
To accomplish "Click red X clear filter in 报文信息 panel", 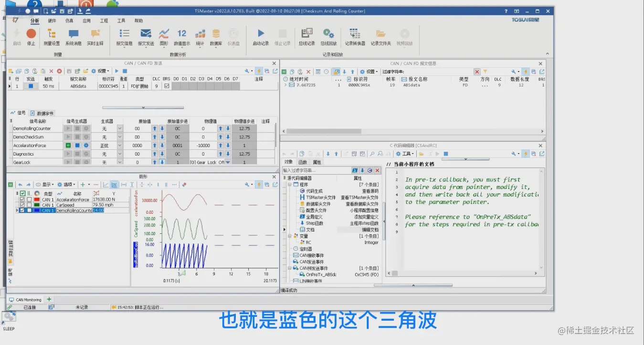I will (477, 72).
